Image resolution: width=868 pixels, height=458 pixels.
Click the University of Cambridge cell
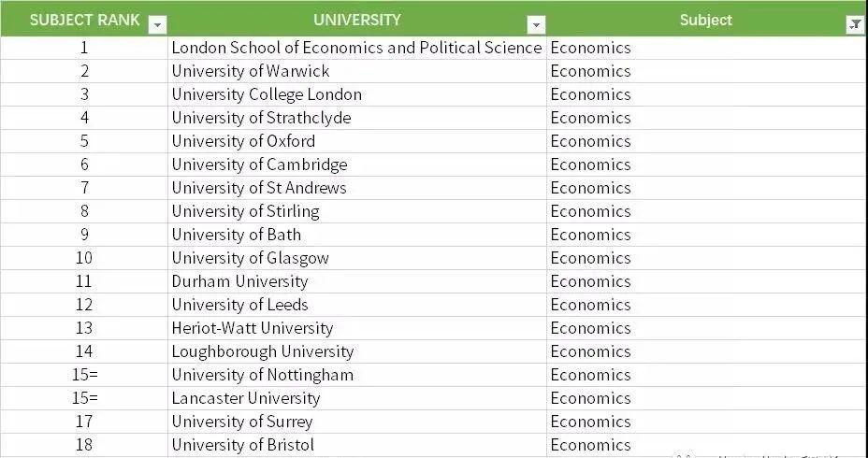(x=357, y=165)
